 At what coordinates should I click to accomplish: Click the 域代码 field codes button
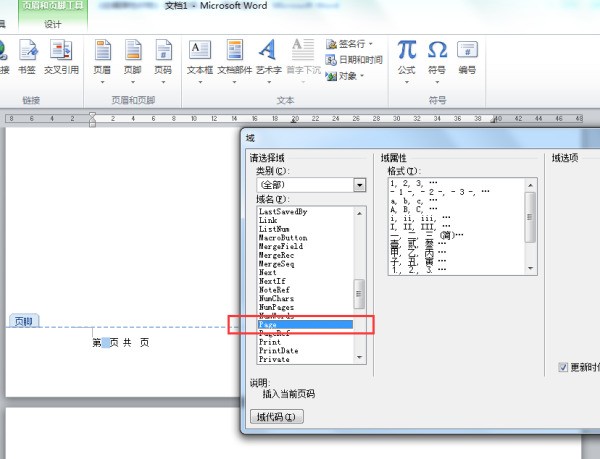[x=276, y=417]
